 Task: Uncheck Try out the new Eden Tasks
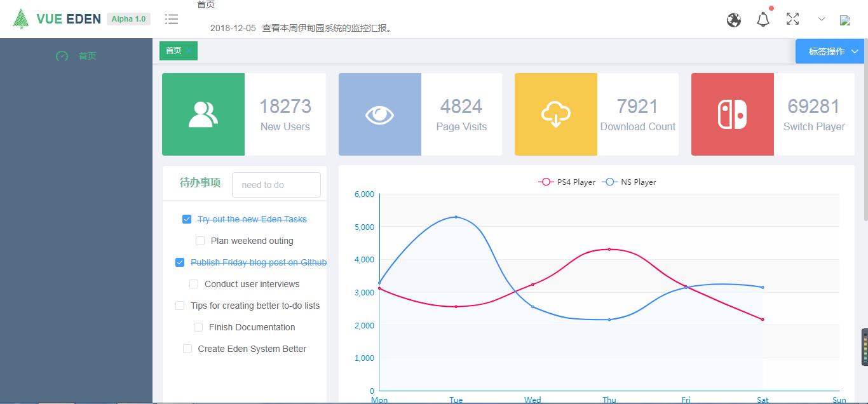pos(187,219)
